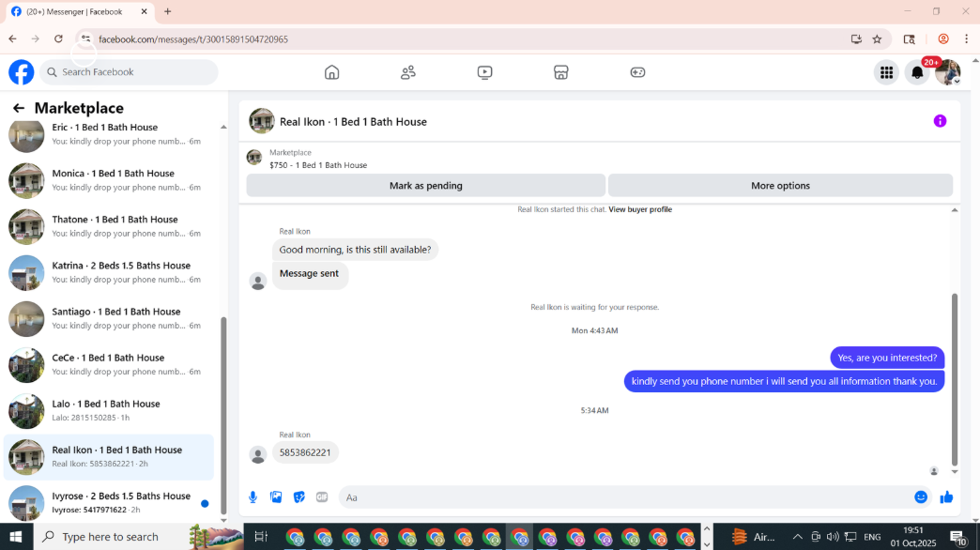Open the install app icon in address bar

click(x=856, y=38)
